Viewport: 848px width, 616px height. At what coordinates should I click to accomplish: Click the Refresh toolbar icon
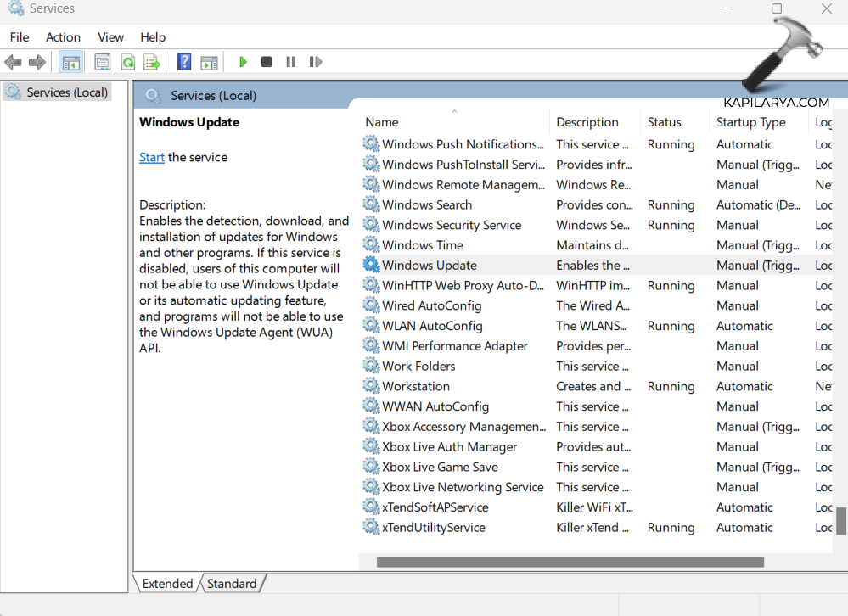[127, 62]
